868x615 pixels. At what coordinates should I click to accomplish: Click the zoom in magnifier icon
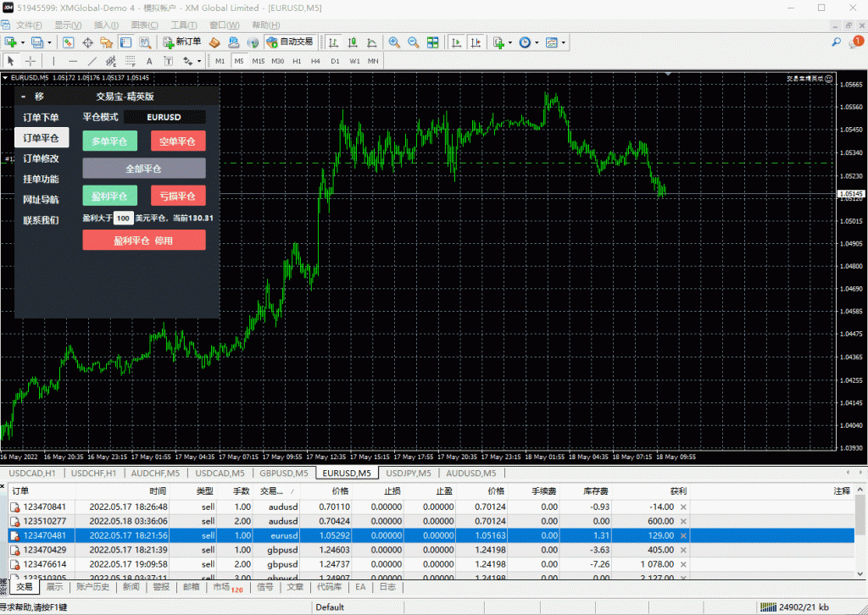394,42
